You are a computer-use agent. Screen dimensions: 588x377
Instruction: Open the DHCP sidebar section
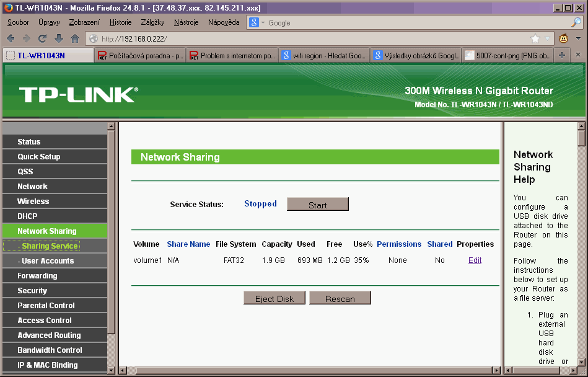(55, 216)
